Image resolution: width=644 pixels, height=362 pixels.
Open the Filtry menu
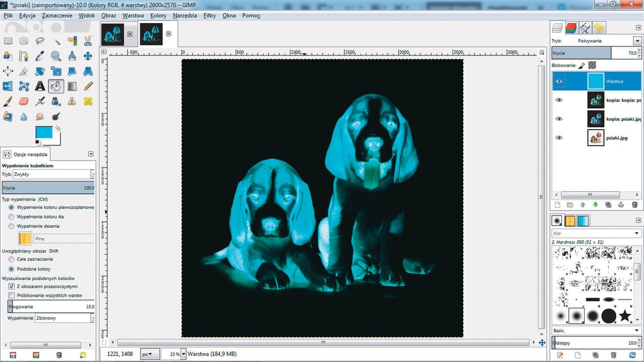[210, 16]
